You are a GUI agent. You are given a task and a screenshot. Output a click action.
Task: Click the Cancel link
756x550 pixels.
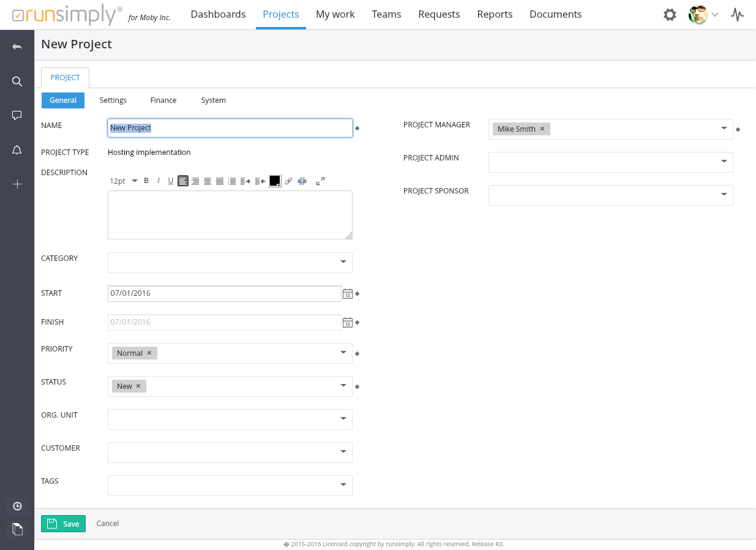[x=108, y=524]
